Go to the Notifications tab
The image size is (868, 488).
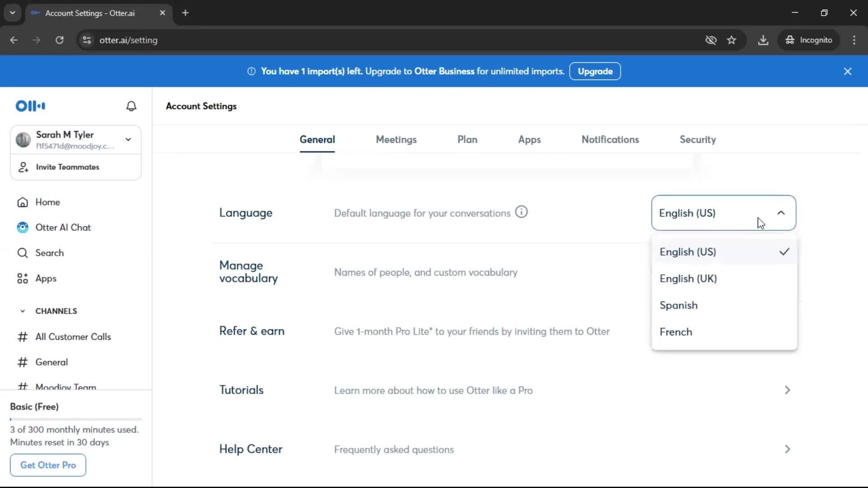pos(610,140)
